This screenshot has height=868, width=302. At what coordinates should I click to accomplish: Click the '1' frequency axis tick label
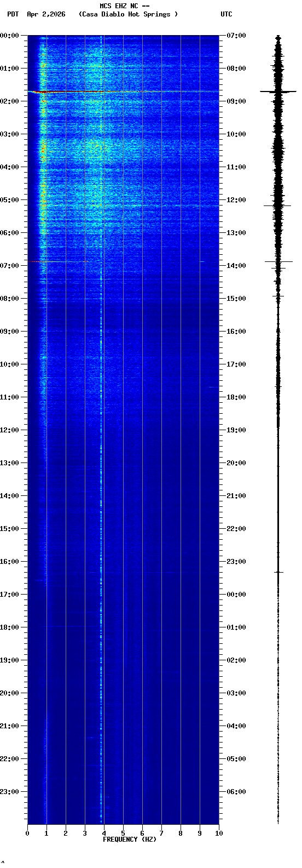click(47, 833)
